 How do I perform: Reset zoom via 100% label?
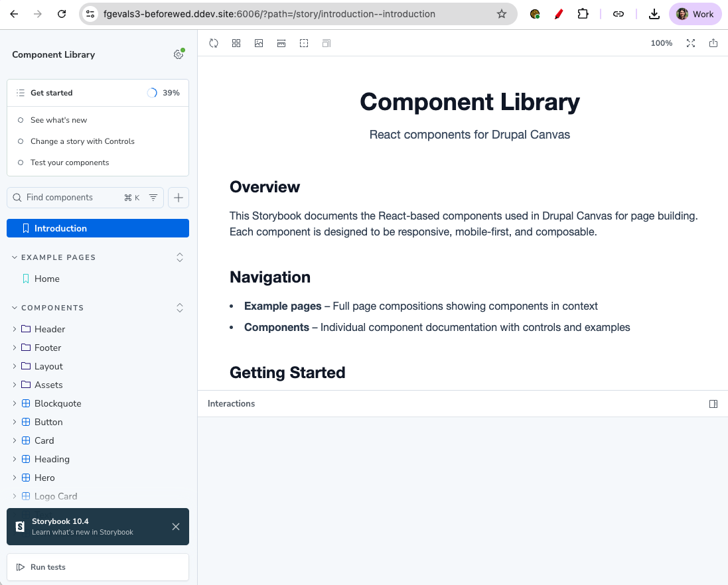click(x=661, y=43)
